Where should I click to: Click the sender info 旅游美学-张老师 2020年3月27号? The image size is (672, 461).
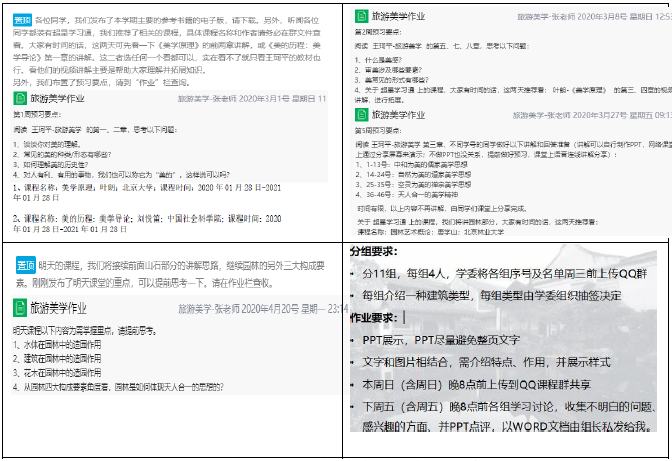pyautogui.click(x=593, y=115)
